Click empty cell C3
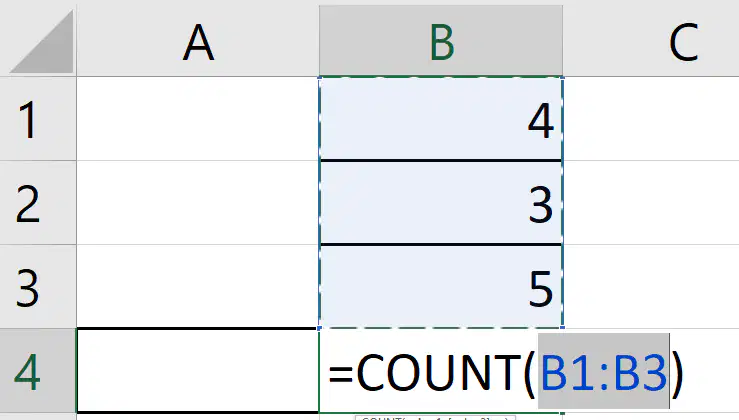 click(x=651, y=287)
